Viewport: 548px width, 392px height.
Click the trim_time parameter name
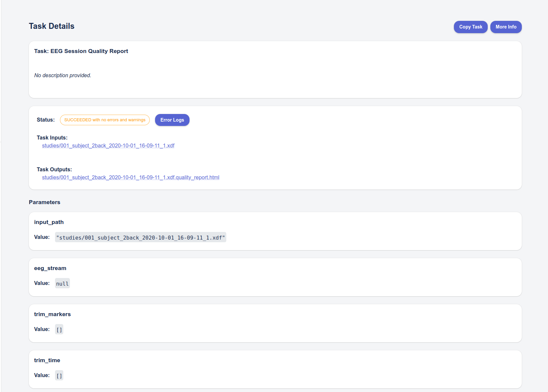(47, 360)
